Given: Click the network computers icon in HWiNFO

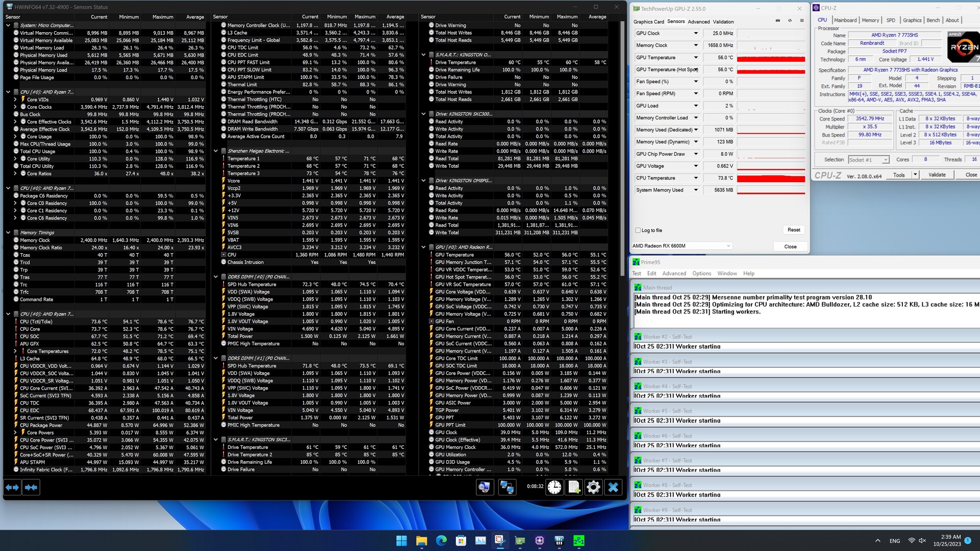Looking at the screenshot, I should click(x=506, y=487).
